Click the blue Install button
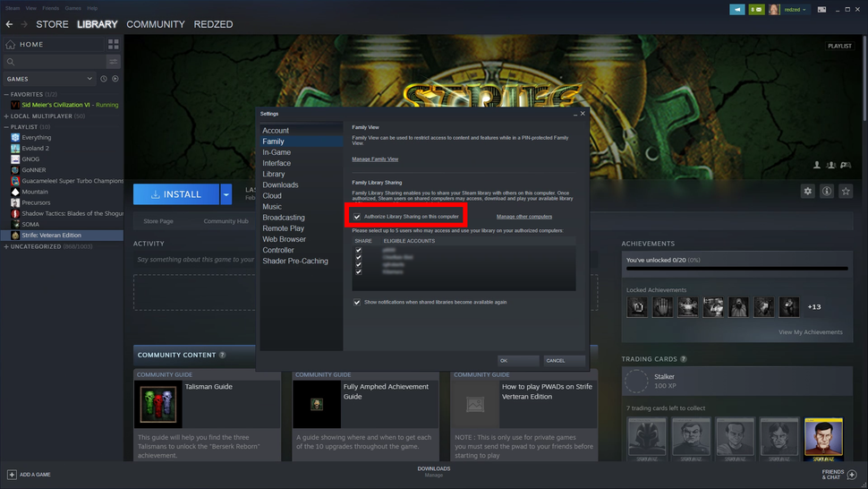 [176, 194]
